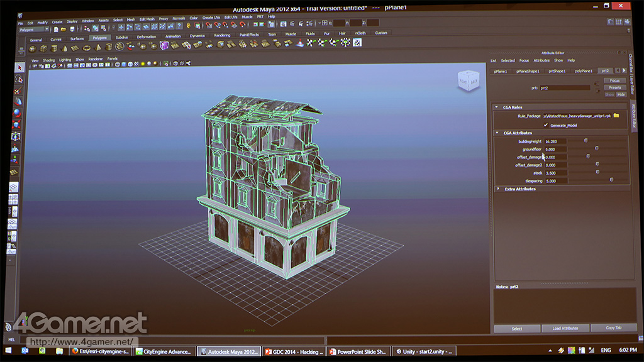Screen dimensions: 644x362
Task: Adjust the buildingHeight slider handle
Action: [586, 141]
